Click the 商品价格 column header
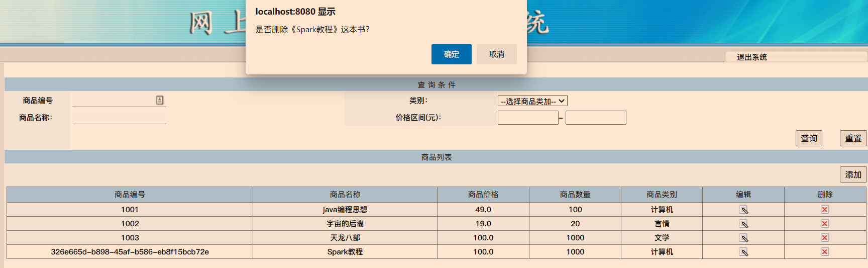 (483, 195)
